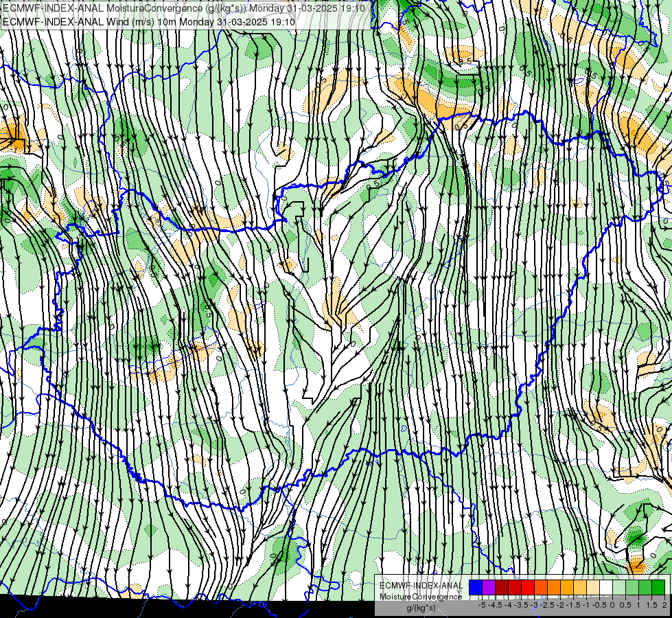Viewport: 672px width, 618px height.
Task: Pick the orange-red swatch from -3 to -2.5
Action: tap(541, 588)
